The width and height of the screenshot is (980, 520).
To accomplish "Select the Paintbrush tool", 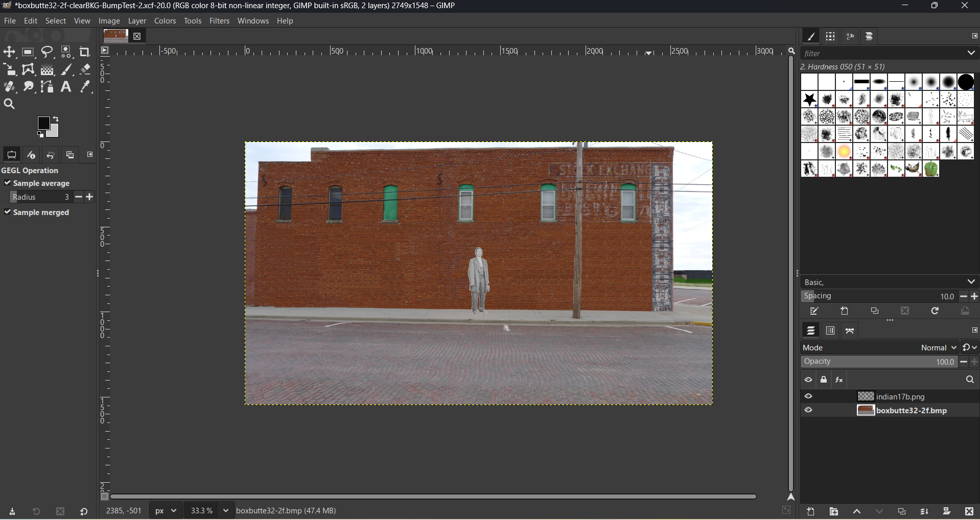I will [66, 69].
